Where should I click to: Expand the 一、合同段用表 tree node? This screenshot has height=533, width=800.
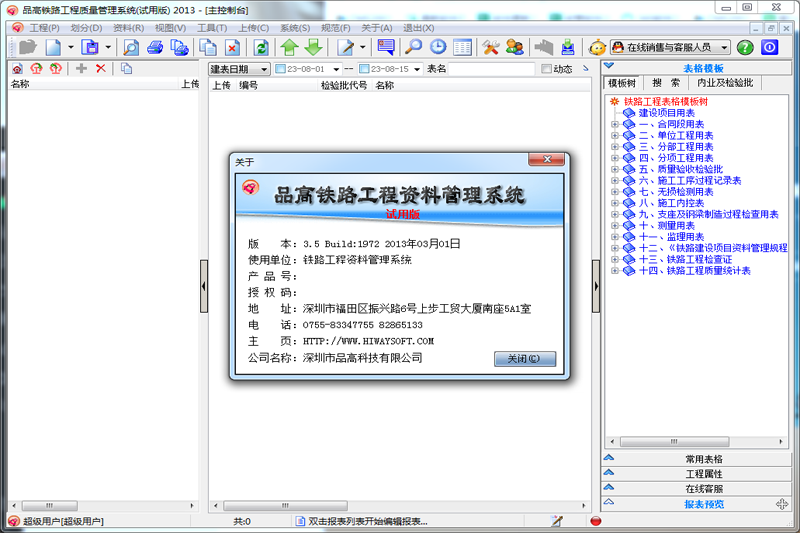[x=615, y=124]
